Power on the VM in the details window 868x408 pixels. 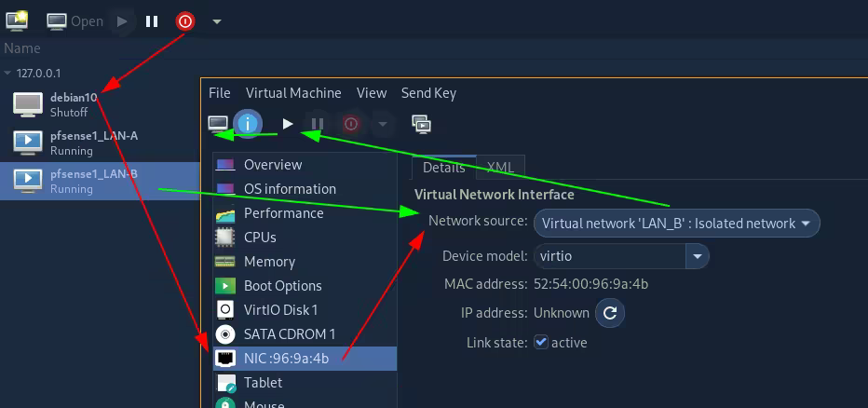pyautogui.click(x=287, y=124)
